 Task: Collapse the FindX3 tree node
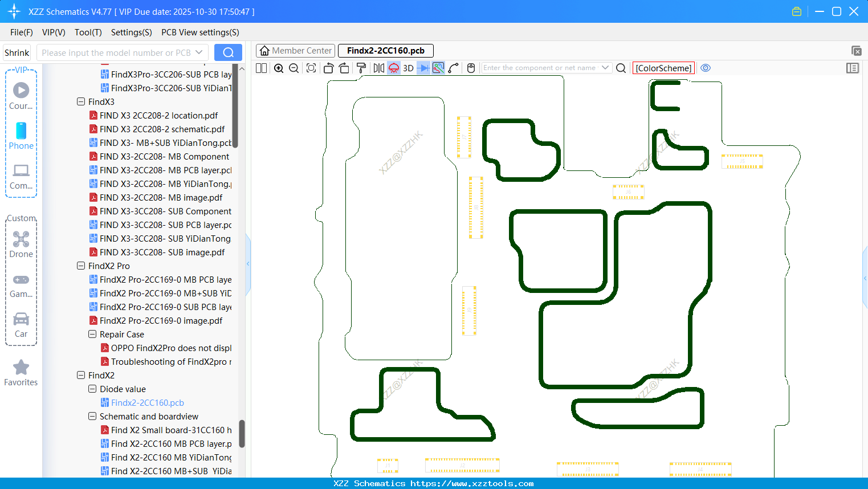(81, 102)
